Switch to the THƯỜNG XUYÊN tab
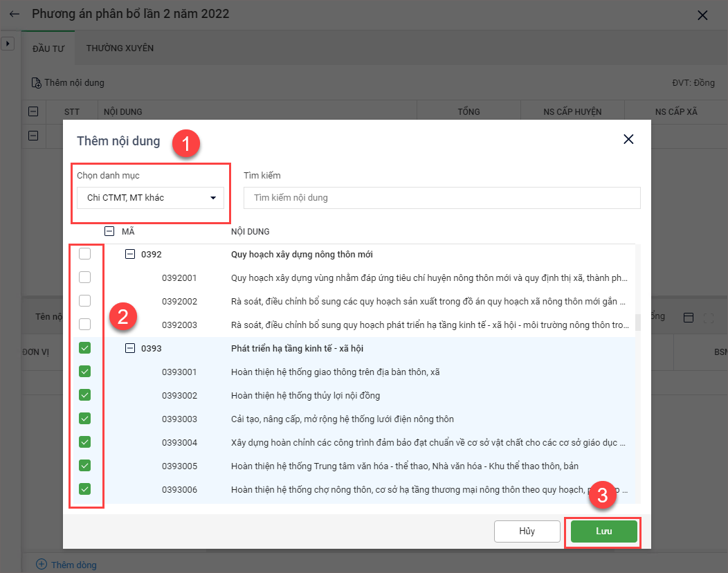This screenshot has height=573, width=728. [x=120, y=48]
